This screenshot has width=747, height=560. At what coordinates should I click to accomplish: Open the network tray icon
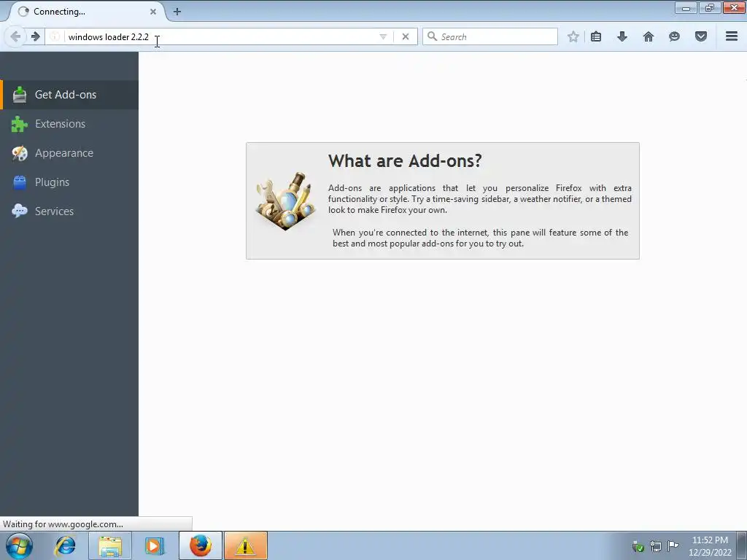[656, 546]
